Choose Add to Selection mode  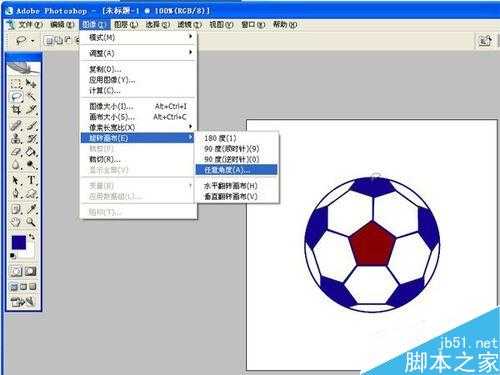59,41
